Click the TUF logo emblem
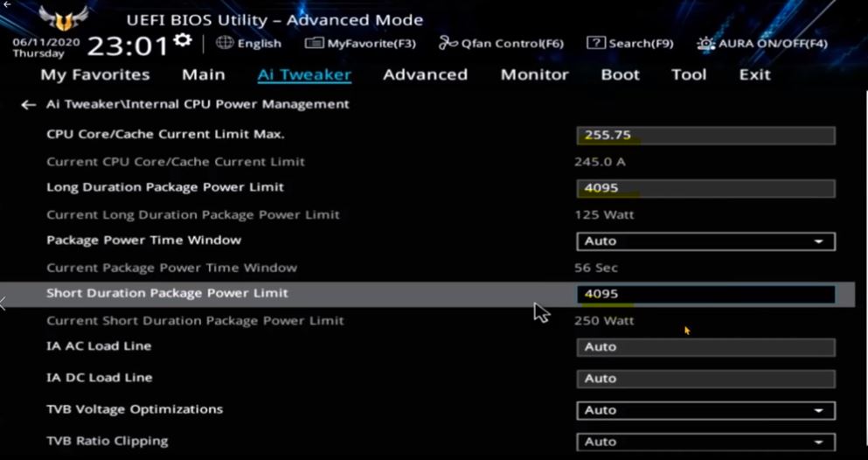Image resolution: width=868 pixels, height=460 pixels. [63, 18]
